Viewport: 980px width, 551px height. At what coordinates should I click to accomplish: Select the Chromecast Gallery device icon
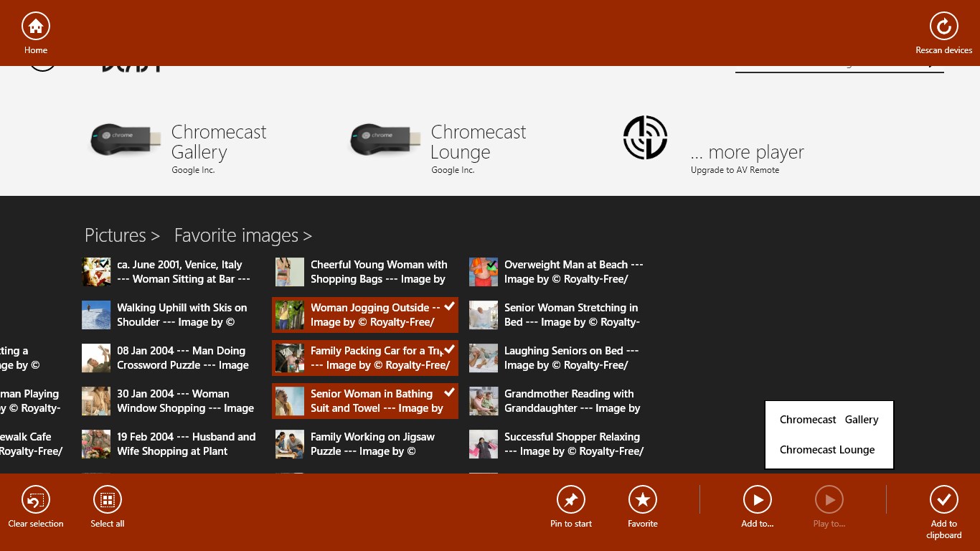[126, 139]
